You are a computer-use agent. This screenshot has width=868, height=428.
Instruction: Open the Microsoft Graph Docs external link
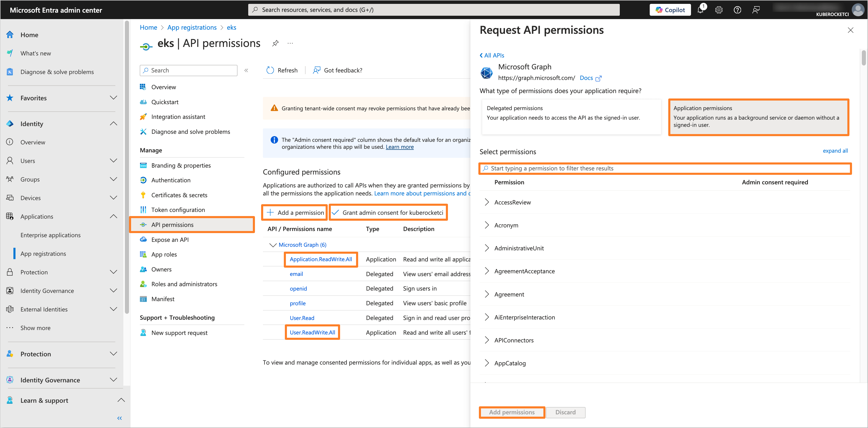coord(586,78)
